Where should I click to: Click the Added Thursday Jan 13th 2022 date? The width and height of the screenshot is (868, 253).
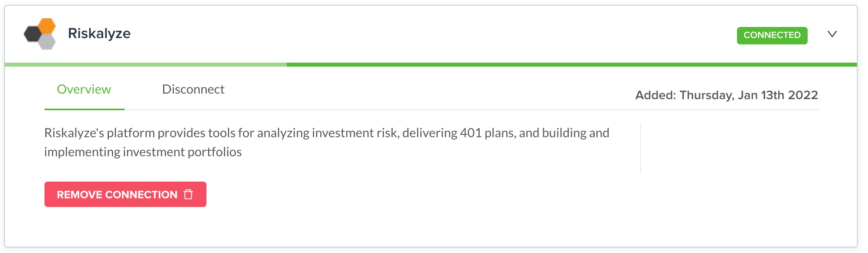pos(726,95)
